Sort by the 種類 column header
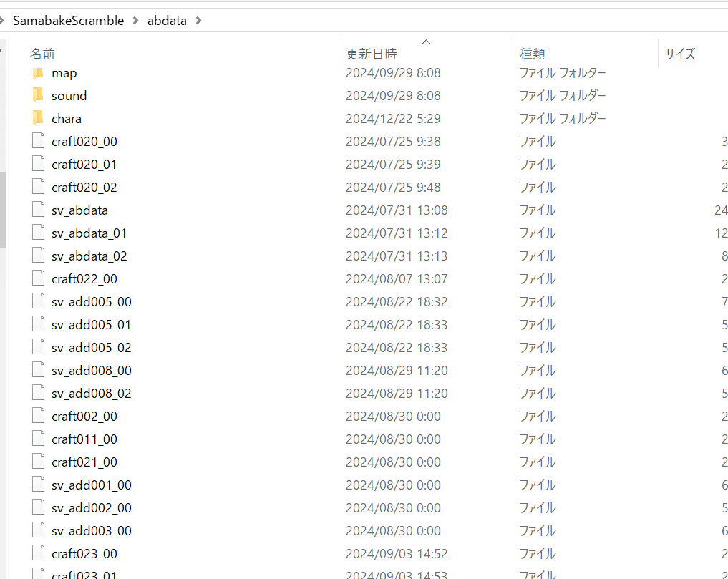Image resolution: width=728 pixels, height=579 pixels. click(532, 54)
